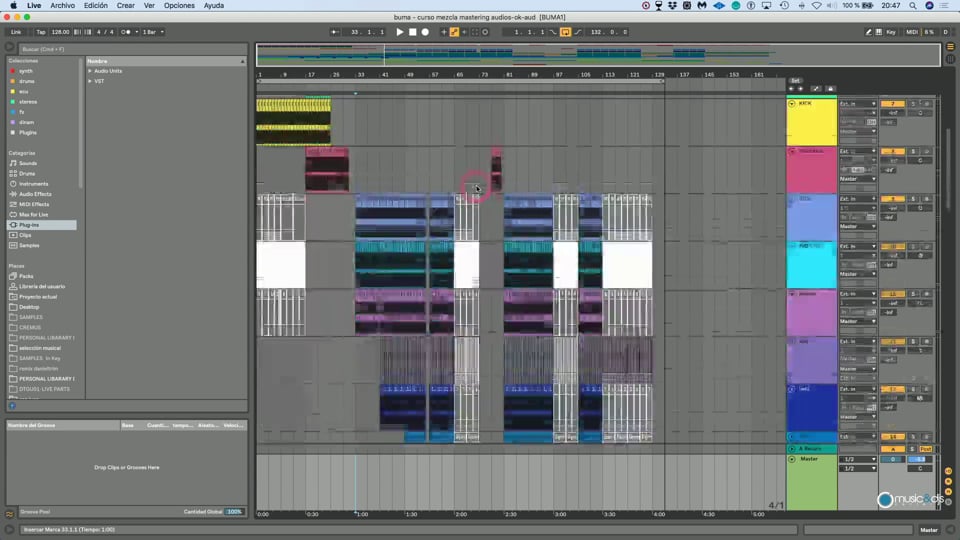
Task: Start playback with the Play button
Action: (x=400, y=32)
